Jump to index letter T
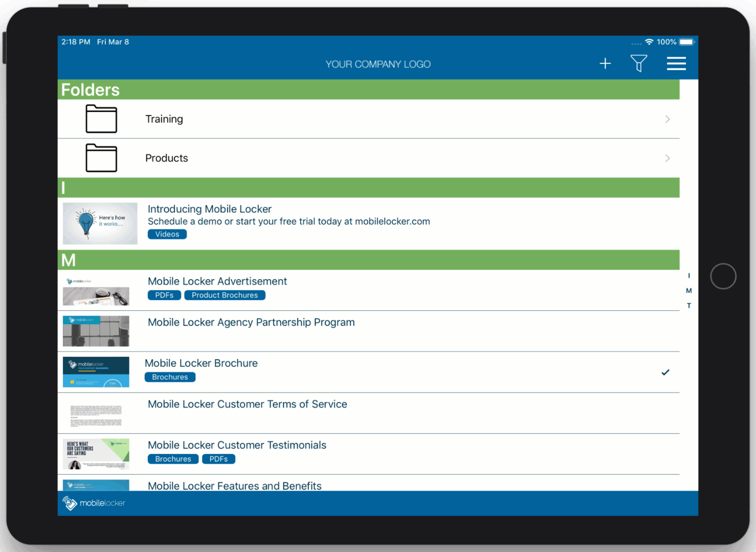Screen dimensions: 756x552 [689, 306]
